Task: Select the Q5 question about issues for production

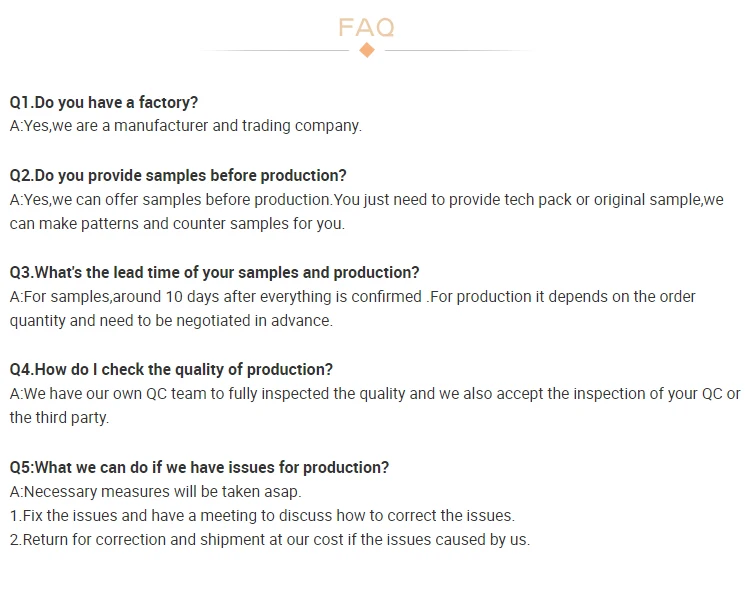Action: [199, 468]
